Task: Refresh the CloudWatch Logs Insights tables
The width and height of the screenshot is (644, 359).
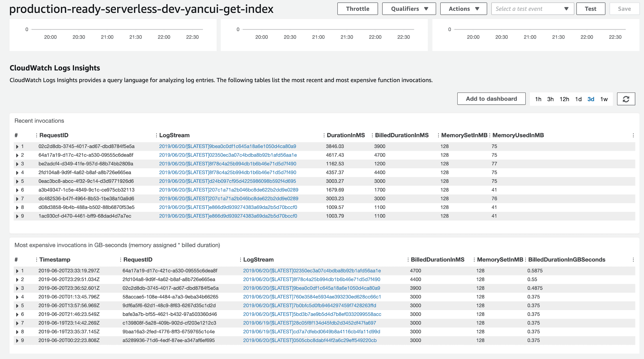Action: [x=626, y=99]
